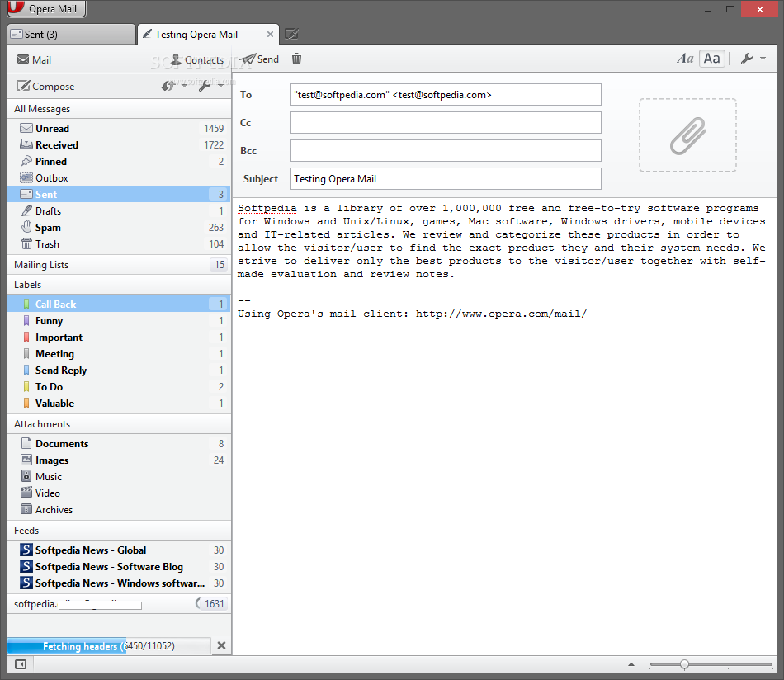This screenshot has height=680, width=784.
Task: Collapse the Feeds section
Action: click(119, 531)
